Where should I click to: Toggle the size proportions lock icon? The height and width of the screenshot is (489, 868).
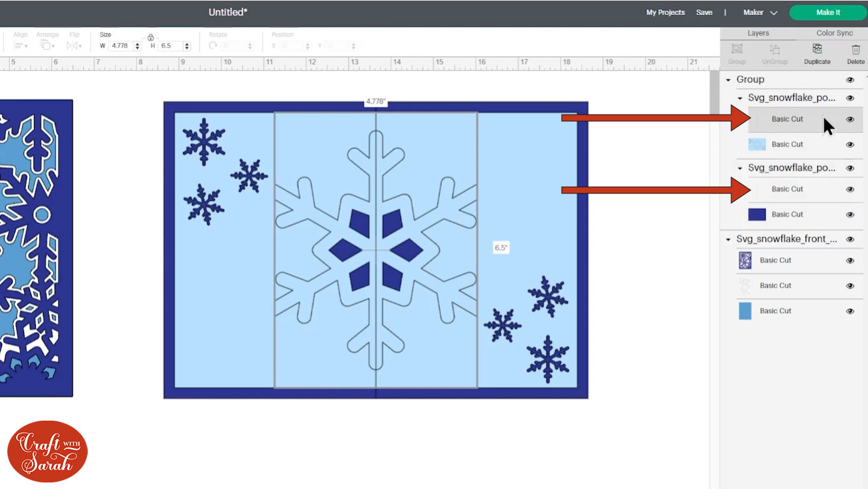[x=151, y=37]
